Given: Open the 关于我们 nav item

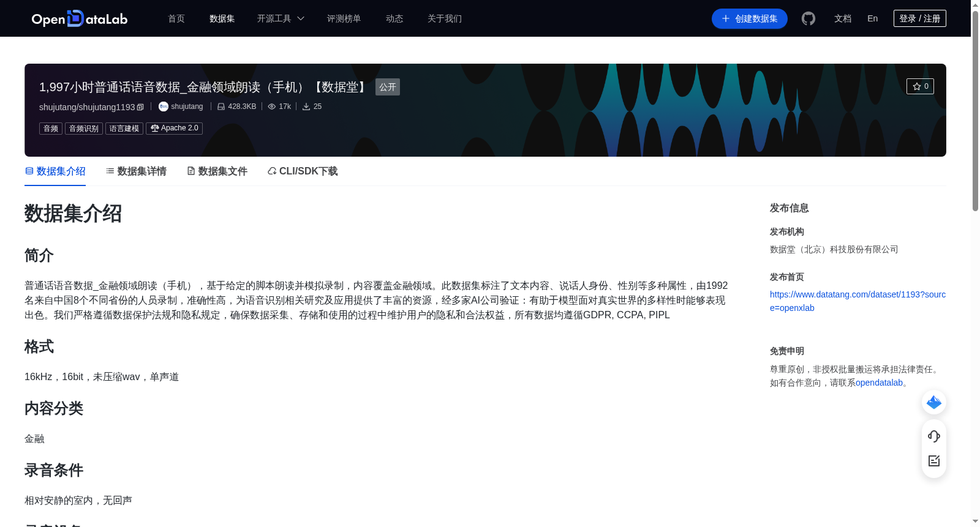Looking at the screenshot, I should [x=445, y=19].
